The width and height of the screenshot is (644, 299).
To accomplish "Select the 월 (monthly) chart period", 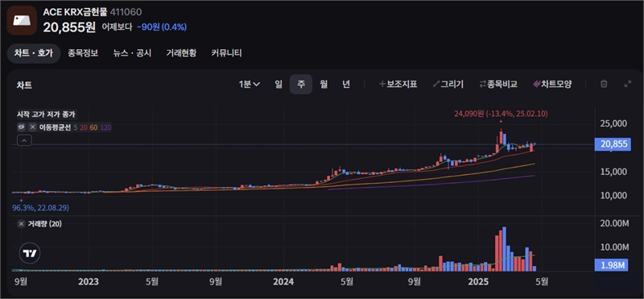I will (324, 85).
